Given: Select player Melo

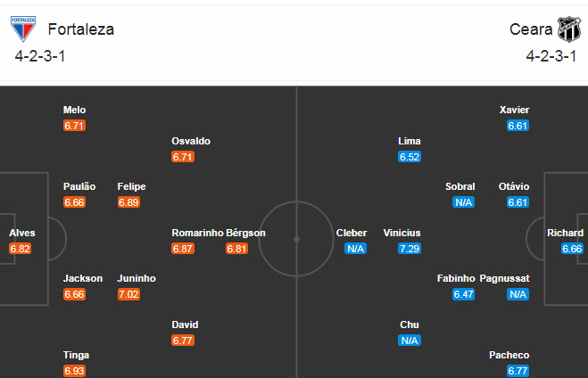Looking at the screenshot, I should tap(75, 110).
